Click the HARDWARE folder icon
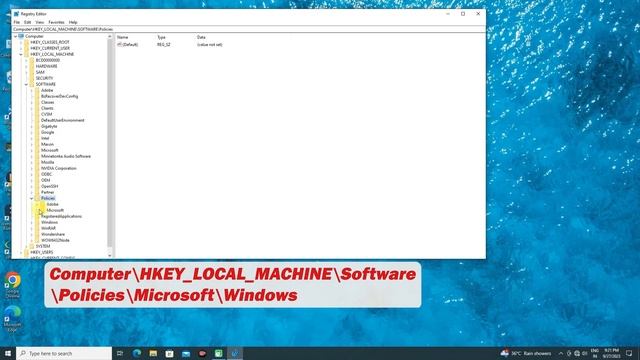The image size is (640, 360). (32, 66)
